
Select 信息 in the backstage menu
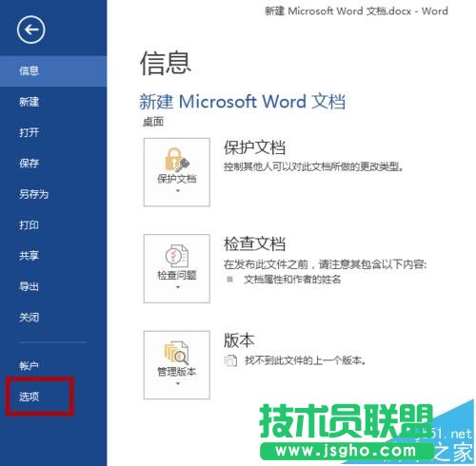click(53, 70)
